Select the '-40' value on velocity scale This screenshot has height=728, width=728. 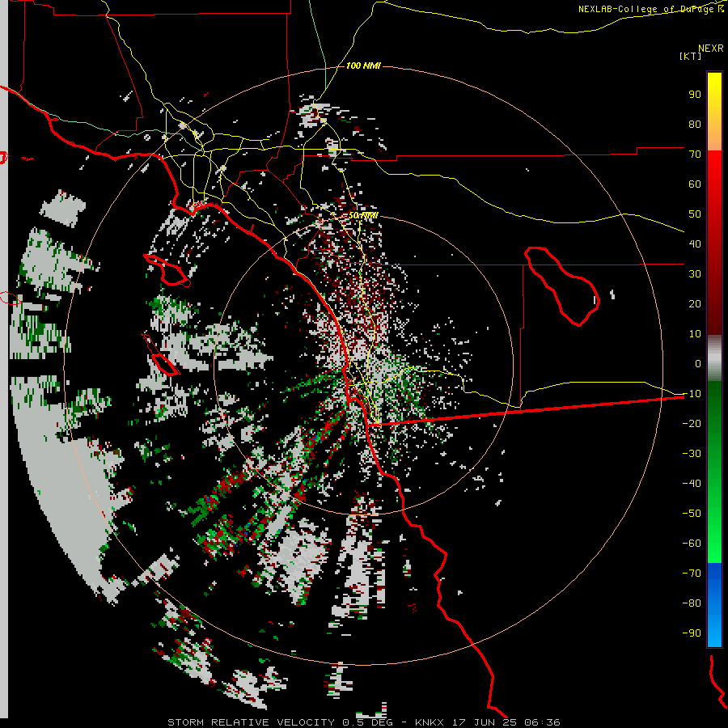pos(692,484)
